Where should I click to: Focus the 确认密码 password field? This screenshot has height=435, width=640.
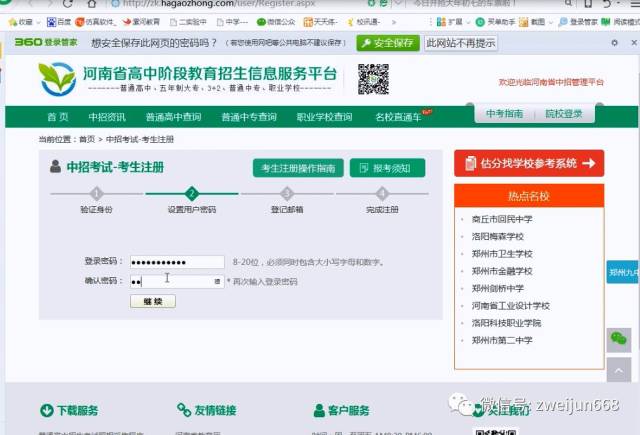[177, 282]
